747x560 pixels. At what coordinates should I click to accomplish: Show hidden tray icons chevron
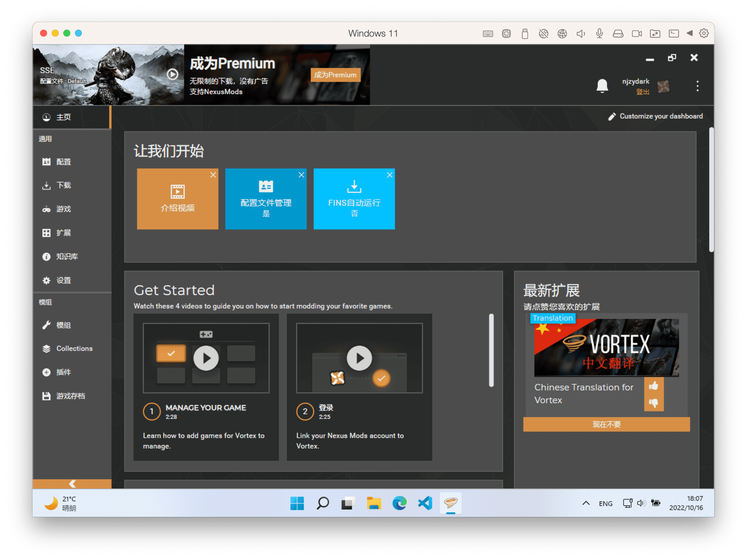pos(586,503)
